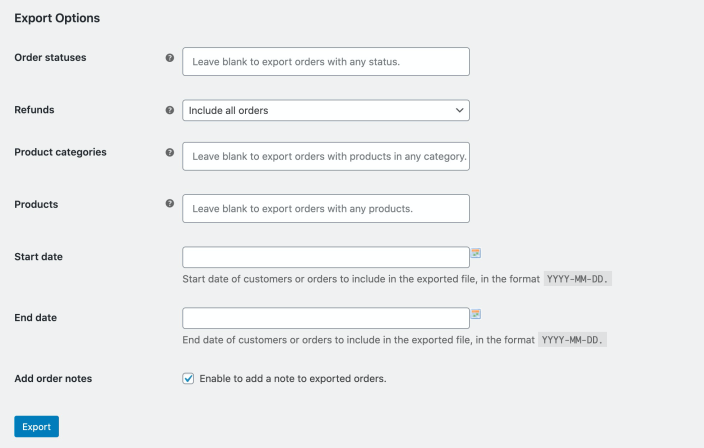Click the 'Refunds' field label
The height and width of the screenshot is (448, 704).
[x=34, y=110]
